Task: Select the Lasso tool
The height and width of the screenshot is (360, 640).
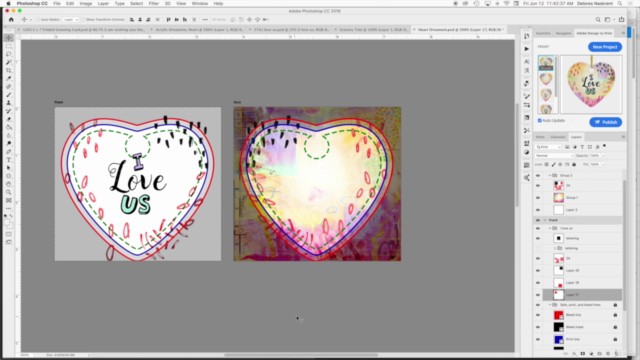Action: point(9,54)
